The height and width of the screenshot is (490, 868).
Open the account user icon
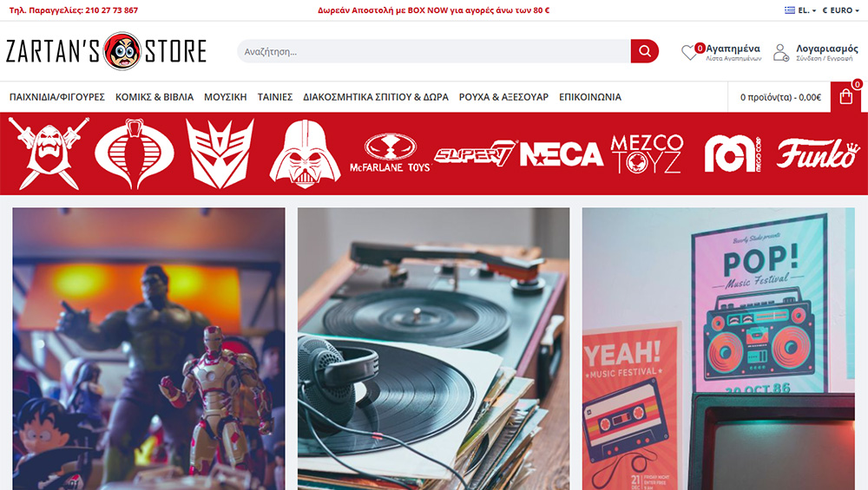pos(781,53)
